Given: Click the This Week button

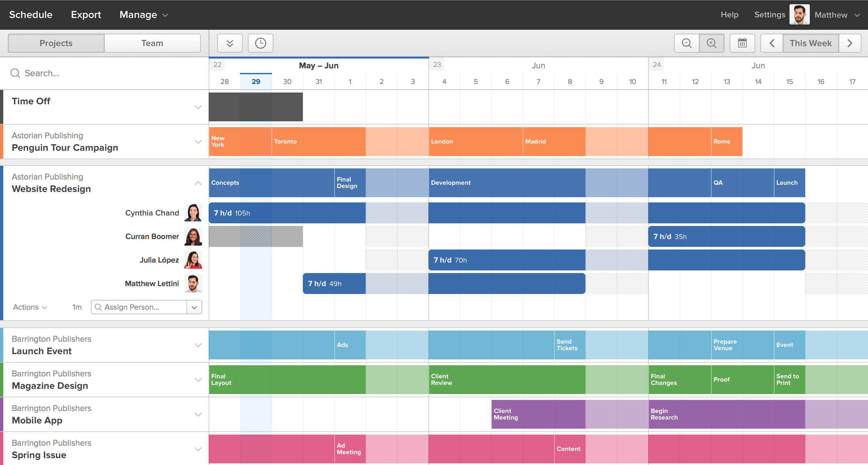Looking at the screenshot, I should 811,43.
